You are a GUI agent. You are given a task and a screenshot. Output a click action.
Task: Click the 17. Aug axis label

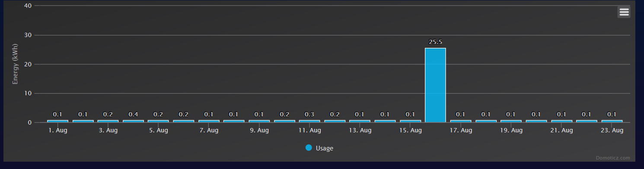[460, 130]
